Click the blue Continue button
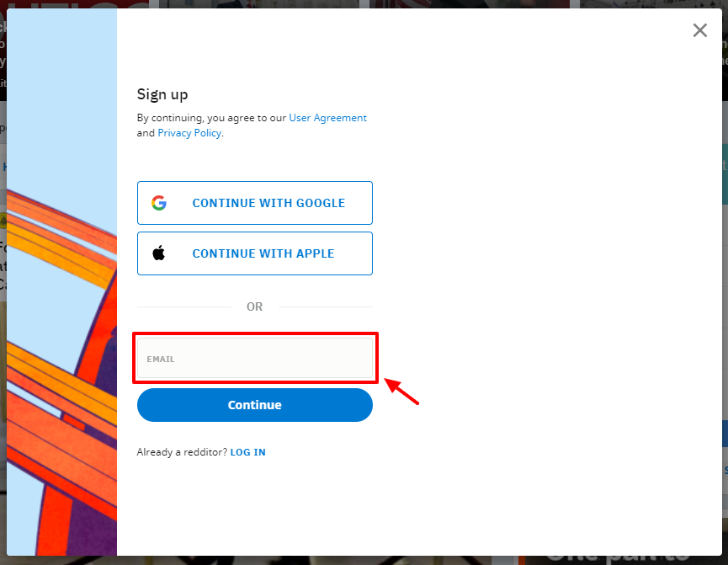Image resolution: width=728 pixels, height=565 pixels. coord(255,405)
